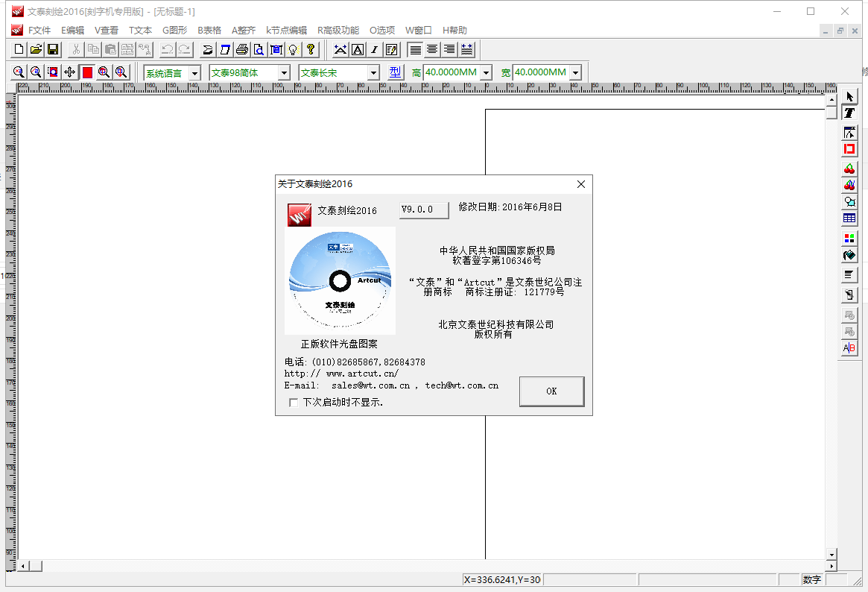Image resolution: width=868 pixels, height=592 pixels.
Task: Click the Undo arrow icon
Action: (167, 49)
